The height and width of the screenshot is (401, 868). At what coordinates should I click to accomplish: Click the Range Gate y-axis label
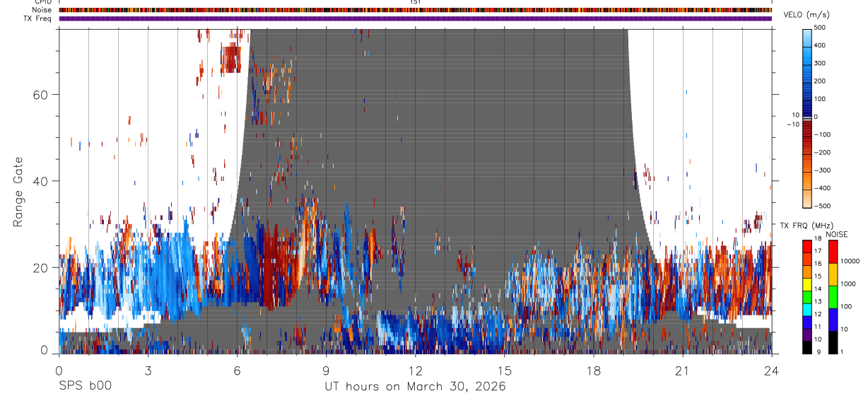click(18, 192)
